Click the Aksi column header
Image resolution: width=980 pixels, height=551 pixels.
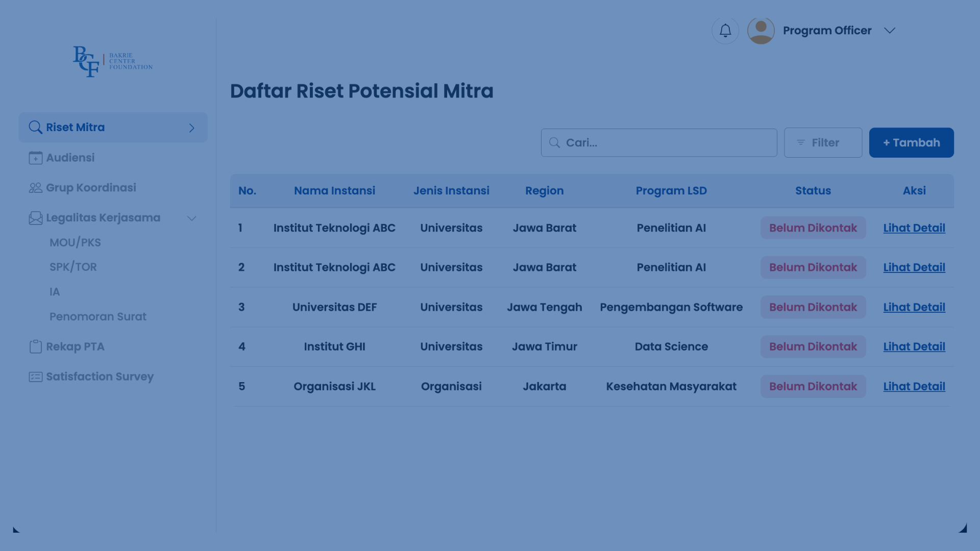pyautogui.click(x=914, y=190)
